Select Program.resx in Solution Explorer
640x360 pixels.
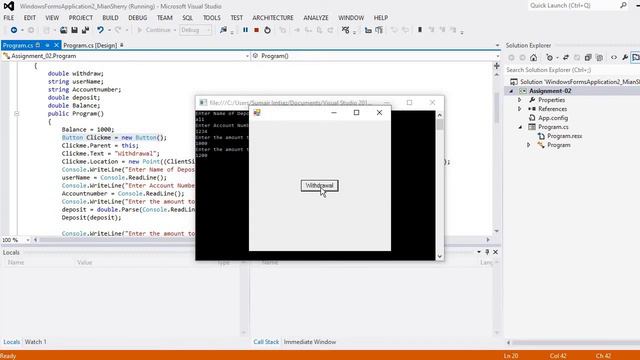(x=564, y=136)
